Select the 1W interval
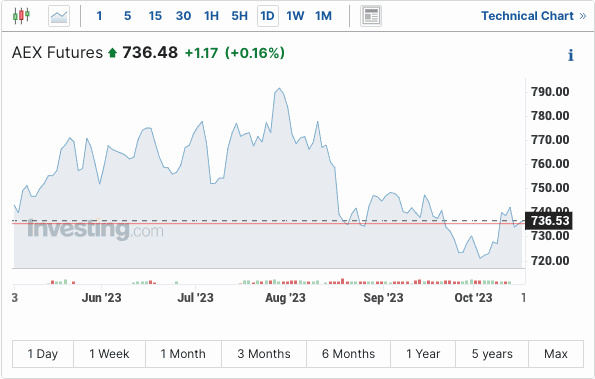 (295, 16)
